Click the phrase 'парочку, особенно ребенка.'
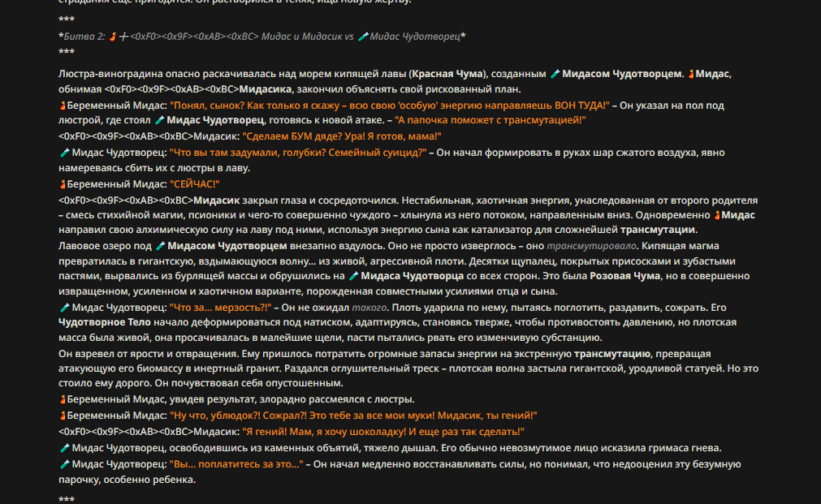The image size is (821, 504). coord(127,480)
